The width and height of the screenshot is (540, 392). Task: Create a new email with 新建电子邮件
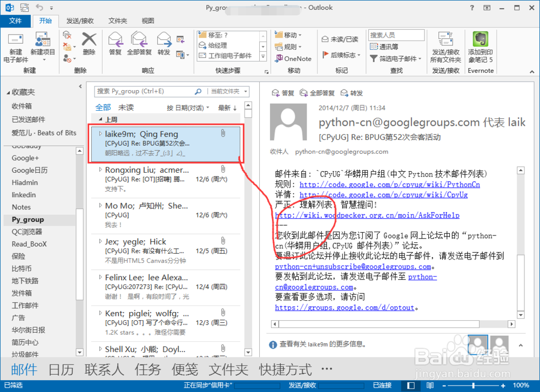(16, 48)
